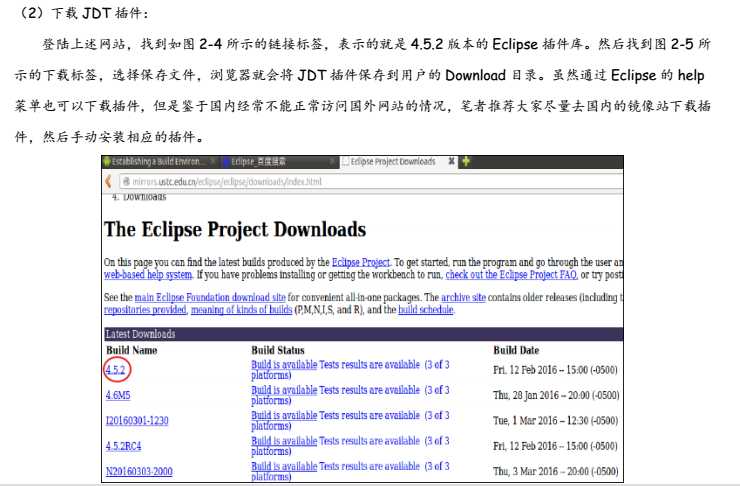Image resolution: width=740 pixels, height=486 pixels.
Task: Click the document heading (2) 下载 JDT 插件
Action: coord(81,13)
